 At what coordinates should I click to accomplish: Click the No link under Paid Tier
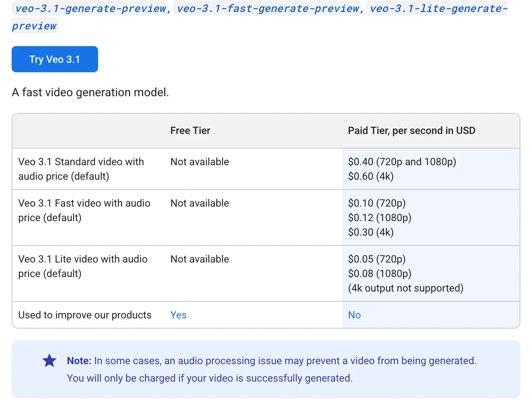(354, 315)
